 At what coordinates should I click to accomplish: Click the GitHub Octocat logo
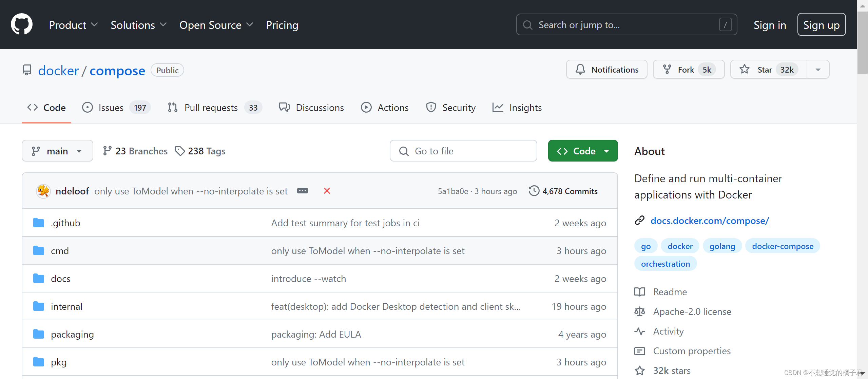[22, 24]
